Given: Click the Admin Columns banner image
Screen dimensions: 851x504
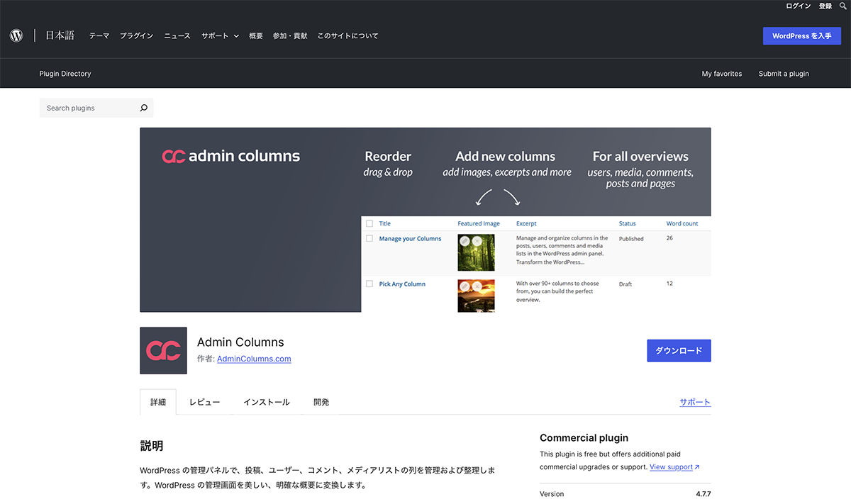Looking at the screenshot, I should tap(425, 220).
